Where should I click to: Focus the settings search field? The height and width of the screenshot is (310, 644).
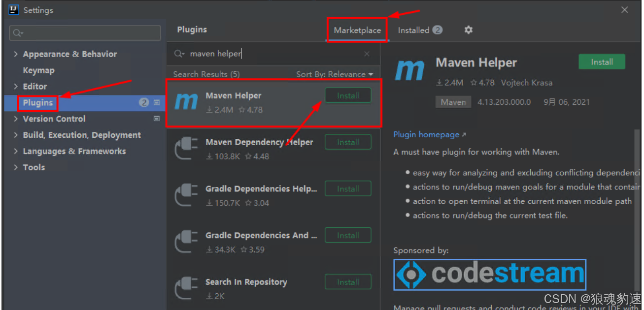point(85,33)
